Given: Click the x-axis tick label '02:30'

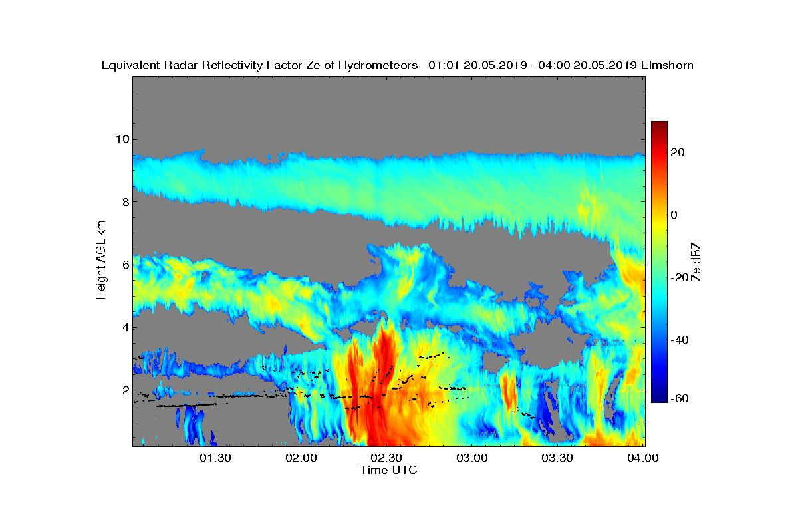Looking at the screenshot, I should pos(387,458).
